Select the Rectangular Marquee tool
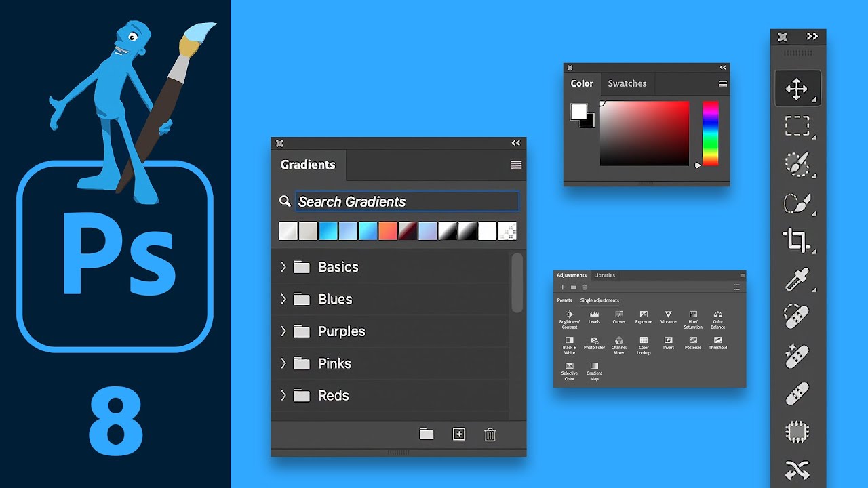The width and height of the screenshot is (868, 488). [x=797, y=126]
